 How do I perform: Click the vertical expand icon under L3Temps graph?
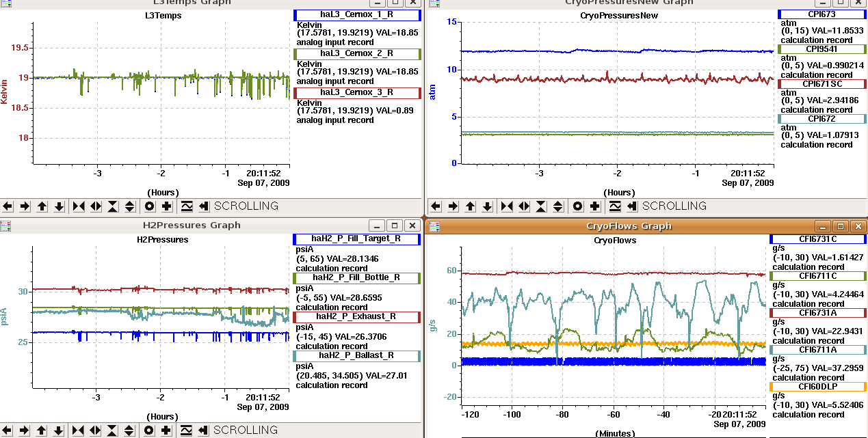pos(129,206)
